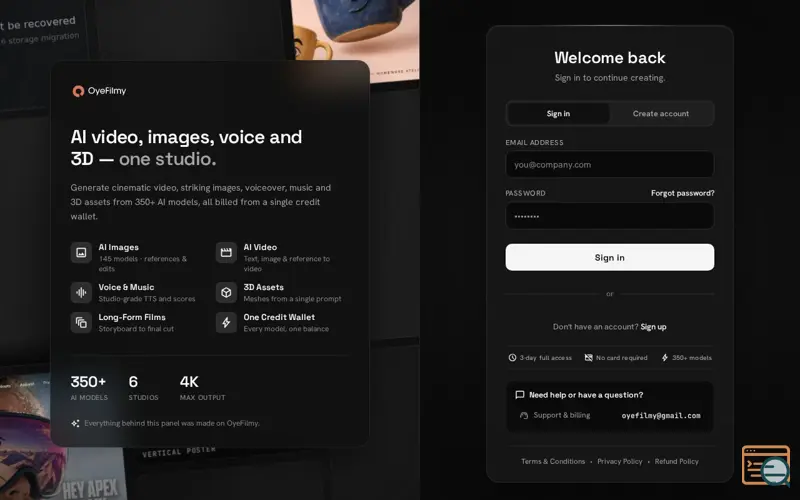
Task: Click the Email Address input field
Action: [610, 164]
